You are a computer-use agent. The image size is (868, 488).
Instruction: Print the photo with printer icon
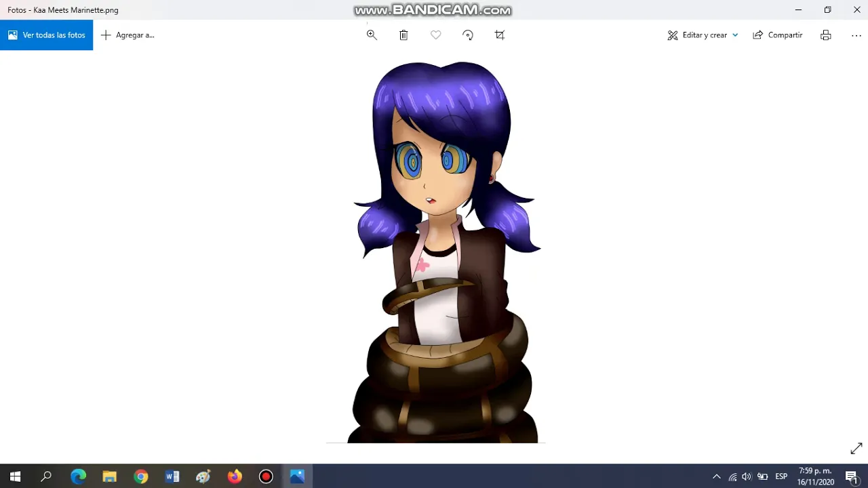coord(825,35)
